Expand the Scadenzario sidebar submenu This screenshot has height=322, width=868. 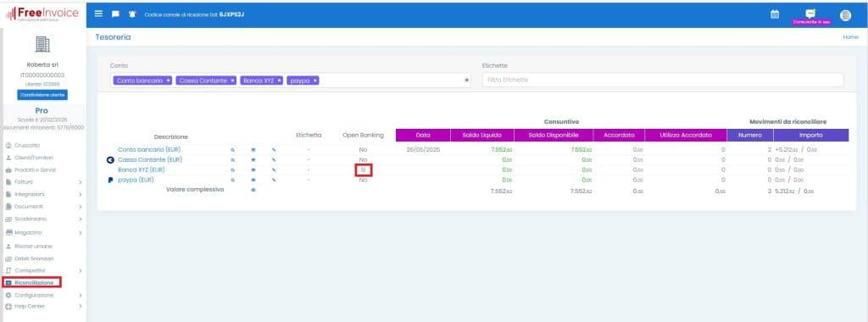(81, 219)
